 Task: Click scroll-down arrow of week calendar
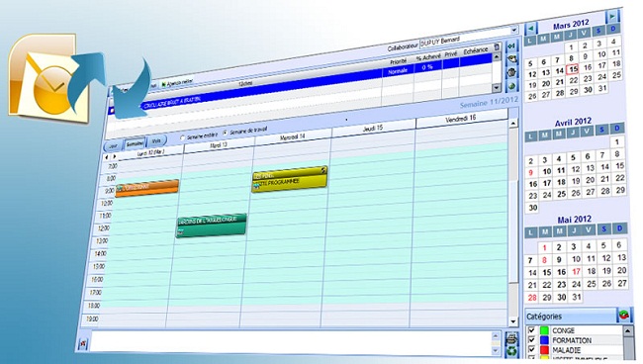click(513, 321)
